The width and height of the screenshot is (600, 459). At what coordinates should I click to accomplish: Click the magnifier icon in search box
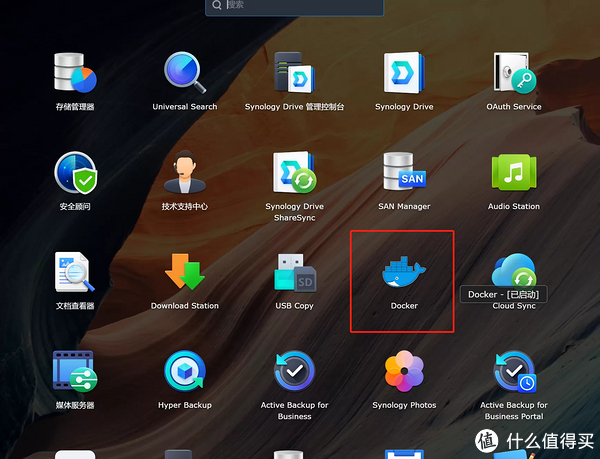217,5
